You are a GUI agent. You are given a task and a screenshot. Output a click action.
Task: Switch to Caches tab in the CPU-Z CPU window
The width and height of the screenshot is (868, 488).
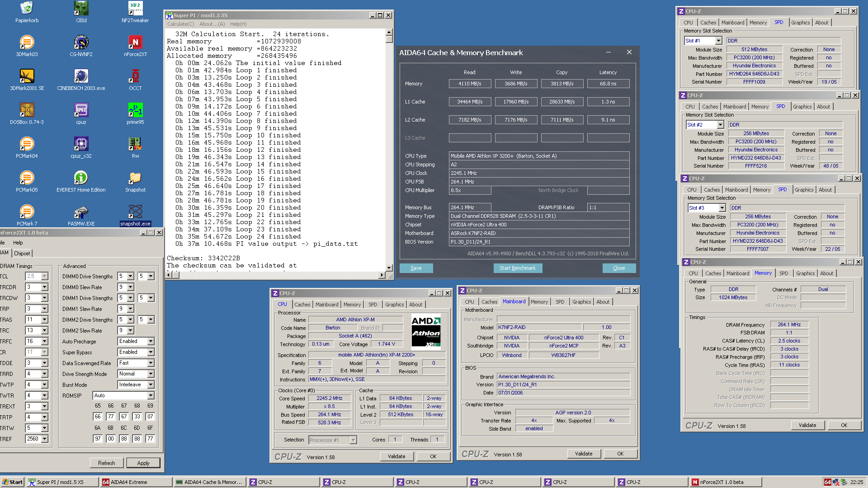coord(302,305)
